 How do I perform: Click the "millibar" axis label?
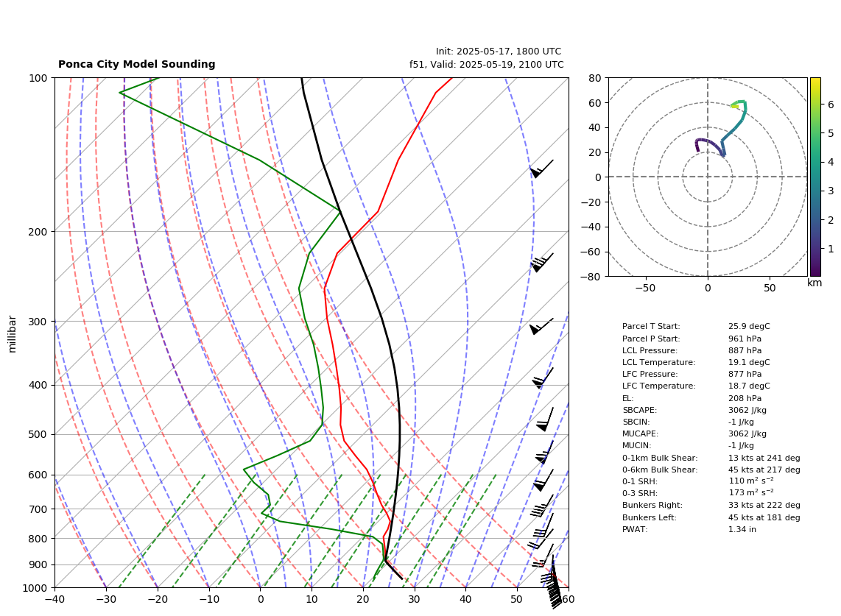pyautogui.click(x=13, y=334)
